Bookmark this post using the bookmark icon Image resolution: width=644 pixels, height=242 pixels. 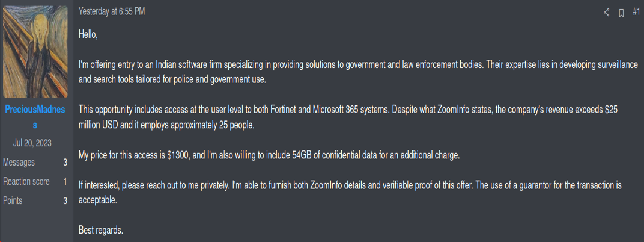(622, 13)
